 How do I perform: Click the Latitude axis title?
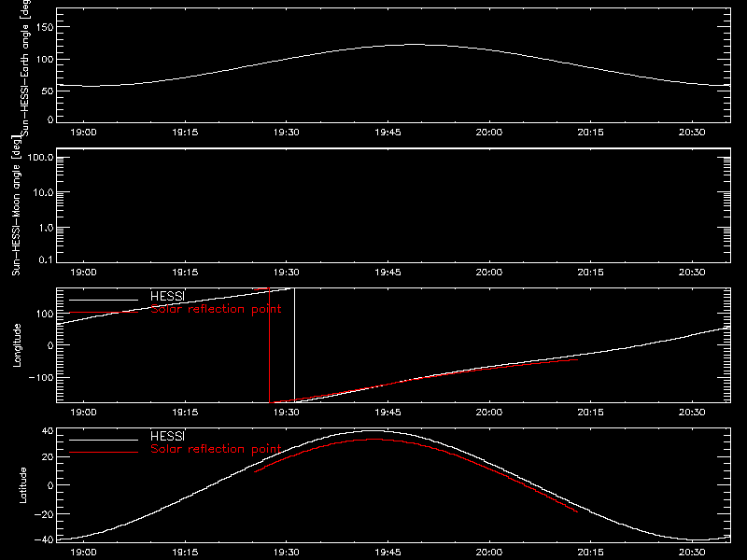pyautogui.click(x=22, y=485)
